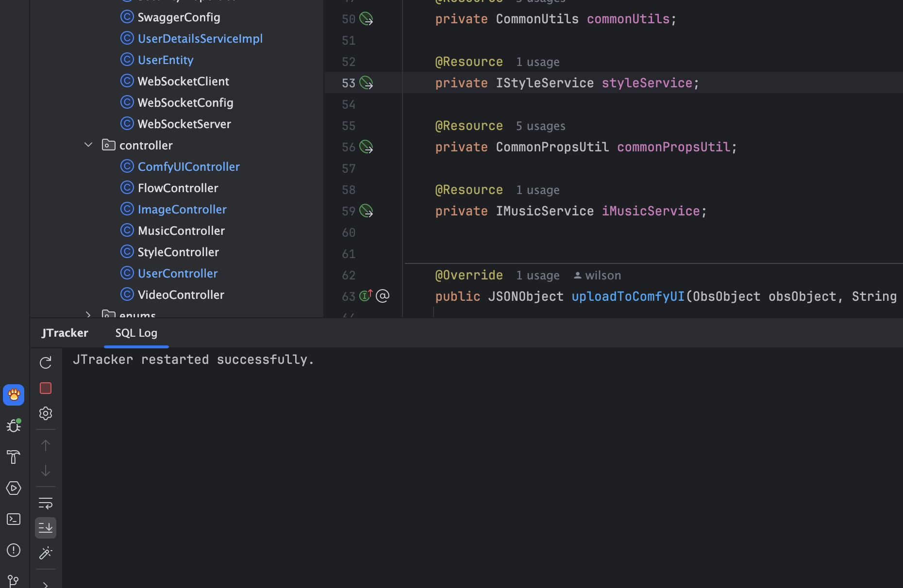The image size is (903, 588).
Task: Open the Build hammer tool window
Action: [14, 457]
